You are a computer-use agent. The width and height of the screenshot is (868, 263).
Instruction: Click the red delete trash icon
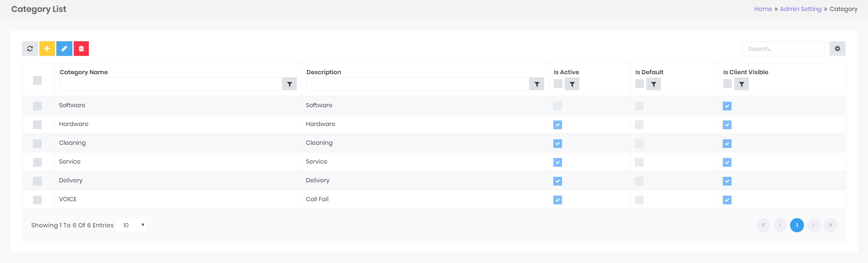point(81,49)
